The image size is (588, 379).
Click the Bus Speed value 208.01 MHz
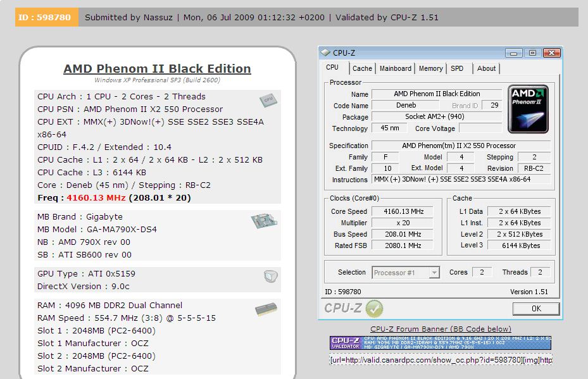click(x=402, y=234)
